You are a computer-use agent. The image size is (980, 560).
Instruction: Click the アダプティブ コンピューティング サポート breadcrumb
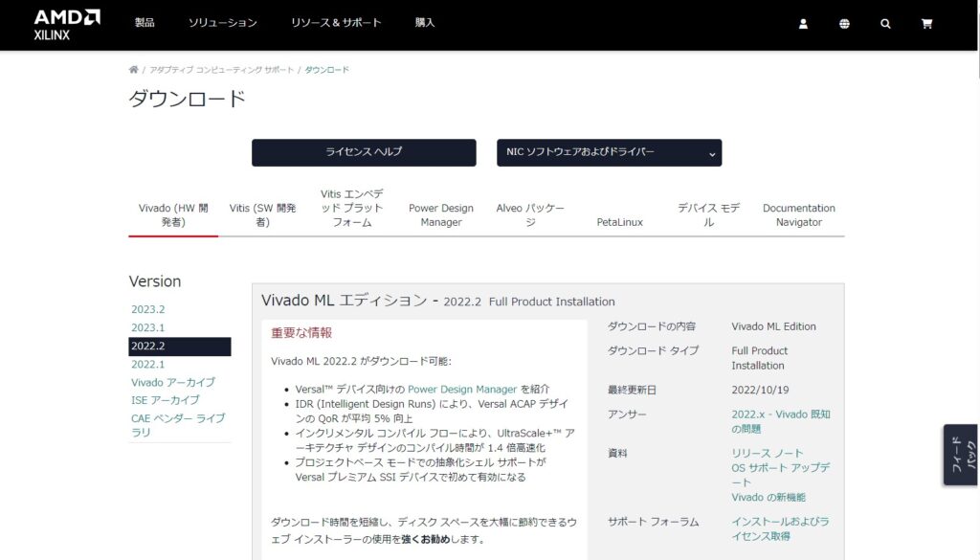pyautogui.click(x=221, y=69)
